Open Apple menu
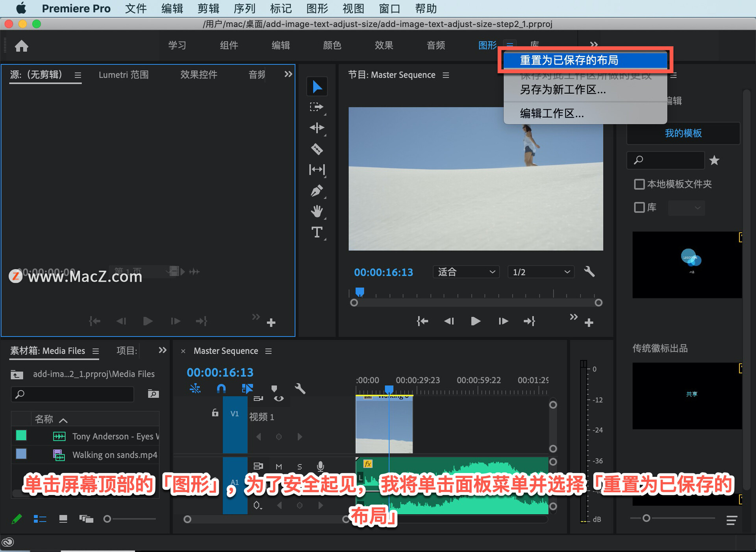Viewport: 756px width, 552px height. [x=21, y=8]
